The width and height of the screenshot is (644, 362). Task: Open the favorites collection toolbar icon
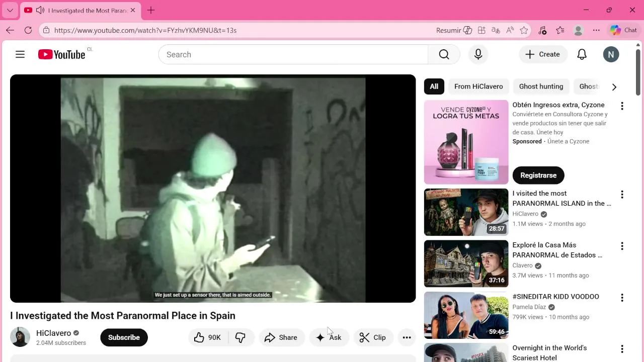pyautogui.click(x=560, y=30)
